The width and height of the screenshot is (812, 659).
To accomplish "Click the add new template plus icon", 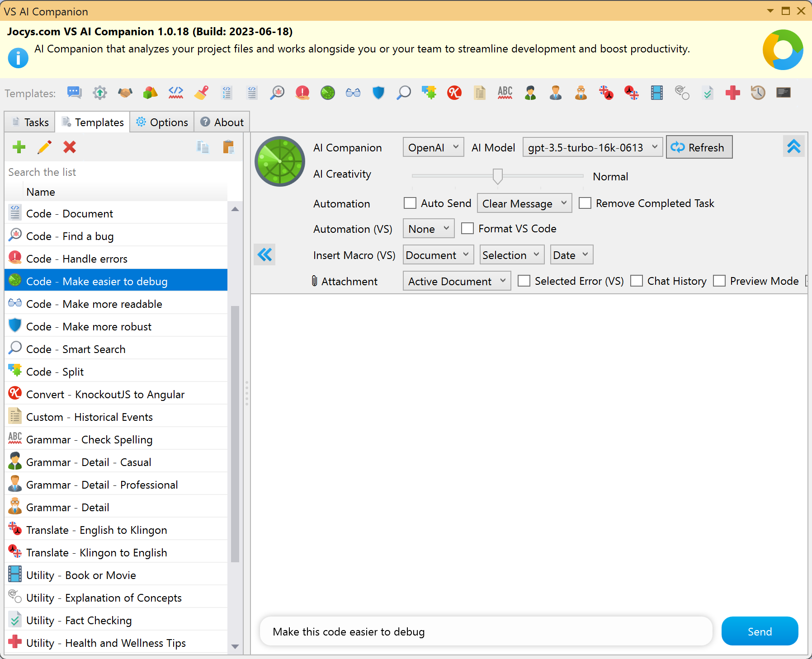I will pos(19,147).
